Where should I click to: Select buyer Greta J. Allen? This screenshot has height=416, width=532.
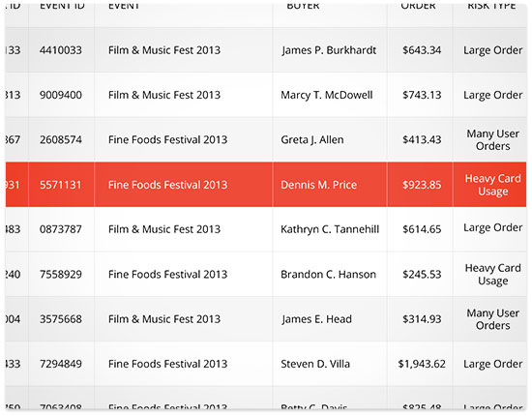coord(312,140)
